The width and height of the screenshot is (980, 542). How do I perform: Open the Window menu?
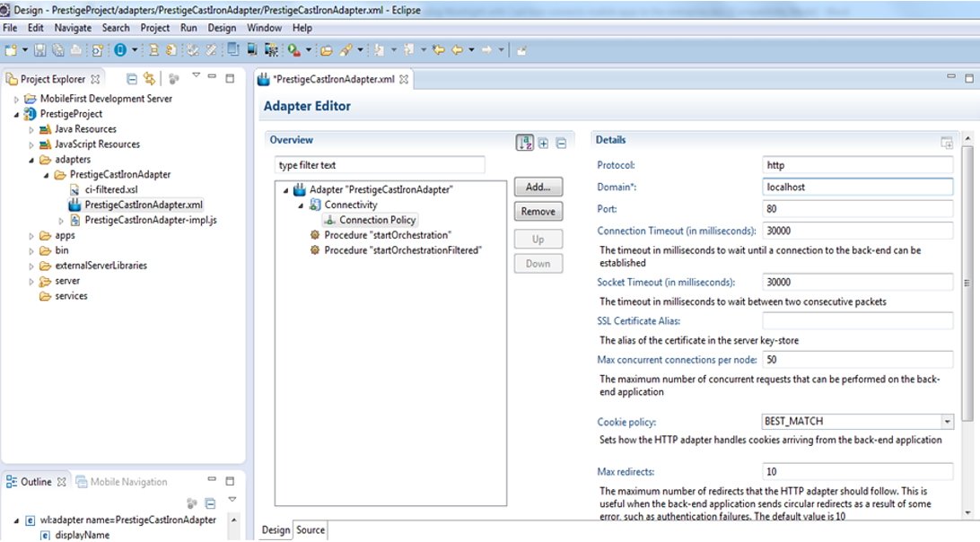[x=264, y=28]
